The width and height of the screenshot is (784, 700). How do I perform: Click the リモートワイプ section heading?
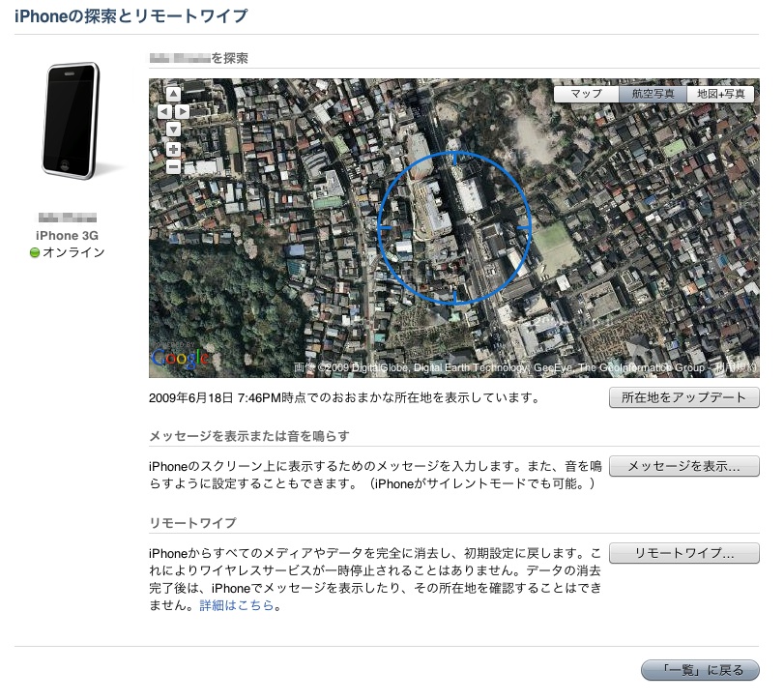coord(193,523)
